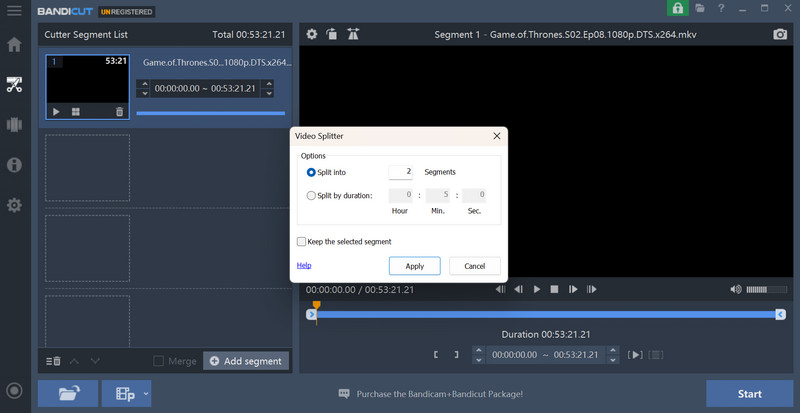
Task: Set segment start bracket marker
Action: pyautogui.click(x=436, y=355)
